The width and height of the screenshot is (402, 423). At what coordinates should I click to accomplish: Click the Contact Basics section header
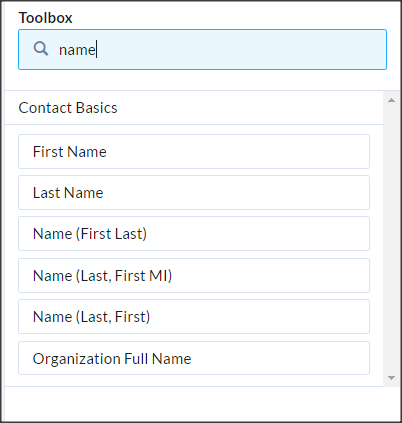coord(194,108)
